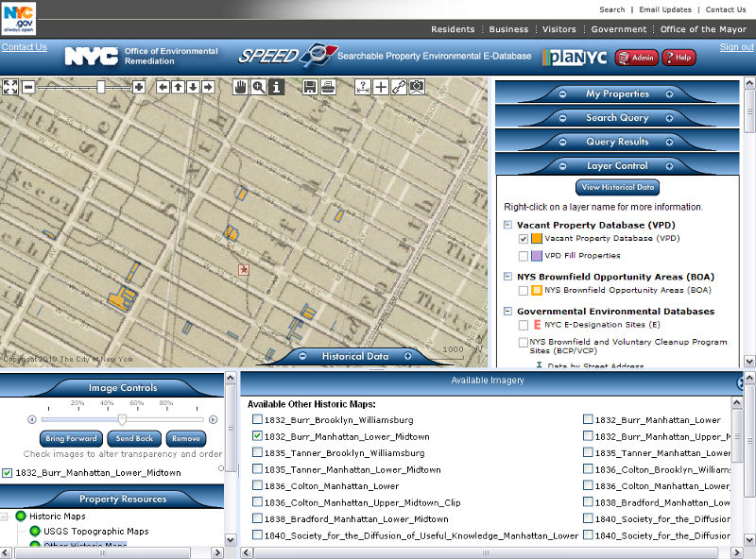This screenshot has width=756, height=559.
Task: Select the measure distance tool
Action: (x=362, y=87)
